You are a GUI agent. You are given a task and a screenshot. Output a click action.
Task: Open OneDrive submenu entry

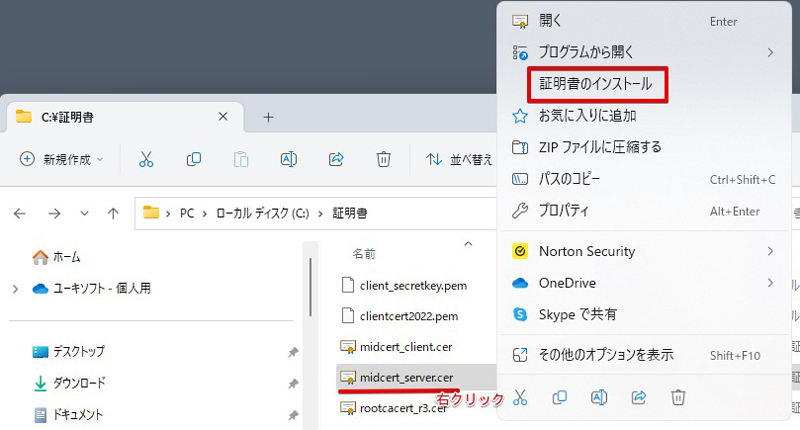pos(567,283)
